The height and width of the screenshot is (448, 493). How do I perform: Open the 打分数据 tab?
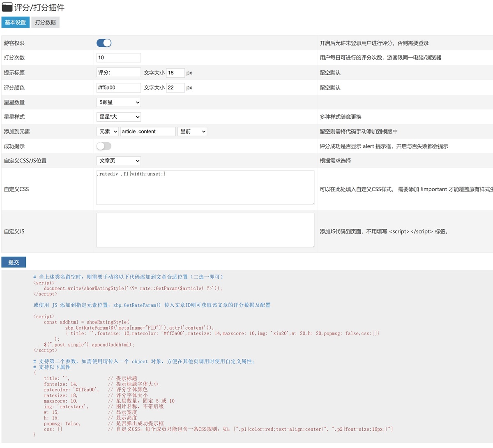(45, 22)
